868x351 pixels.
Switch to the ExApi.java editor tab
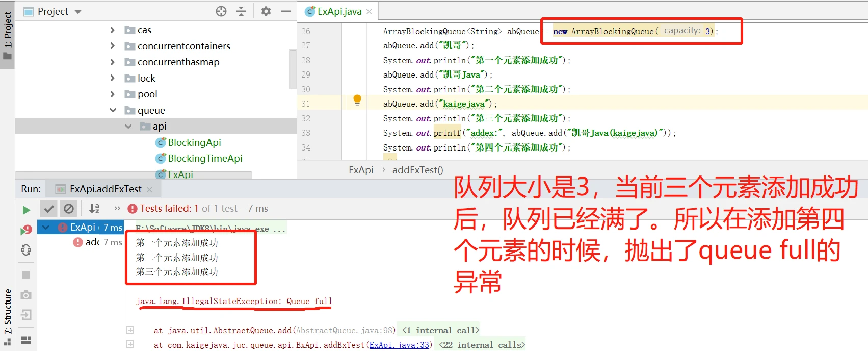pos(339,11)
